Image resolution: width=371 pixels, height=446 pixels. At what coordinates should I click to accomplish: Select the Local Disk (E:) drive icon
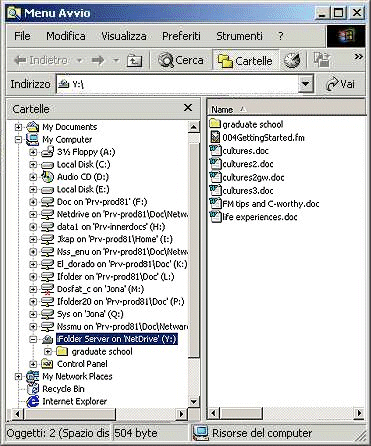pos(47,190)
